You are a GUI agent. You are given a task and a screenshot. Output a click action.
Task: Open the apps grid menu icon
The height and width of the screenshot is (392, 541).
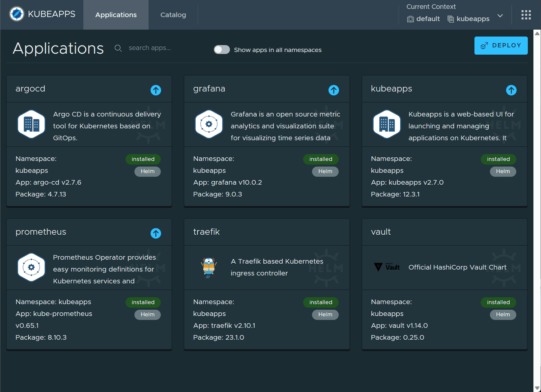pos(526,14)
